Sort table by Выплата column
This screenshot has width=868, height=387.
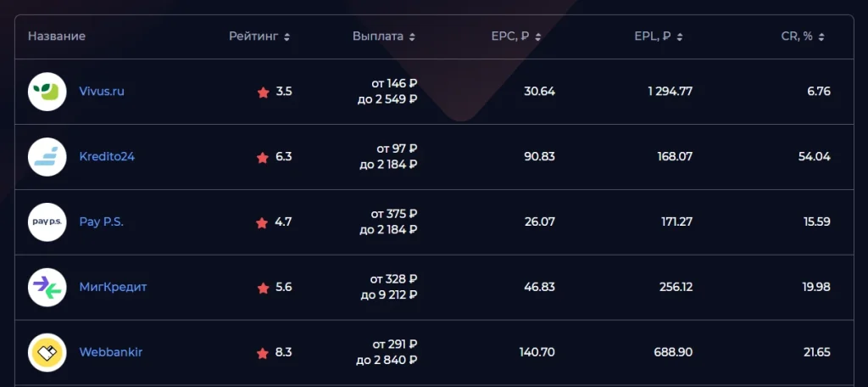(384, 36)
